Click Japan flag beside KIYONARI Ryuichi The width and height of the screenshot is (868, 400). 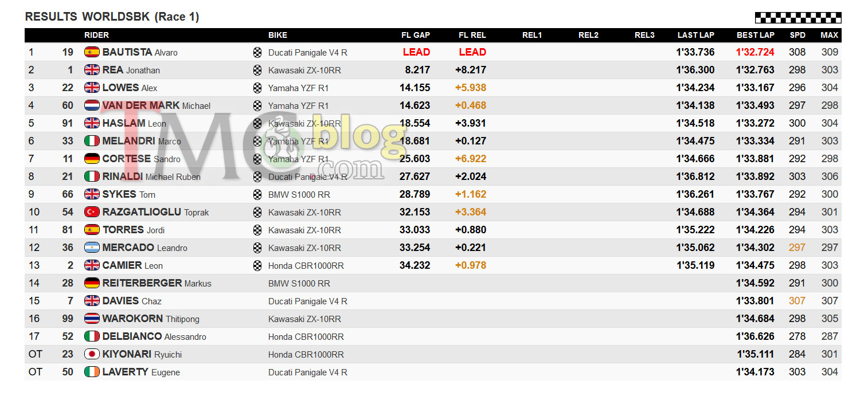pos(92,354)
